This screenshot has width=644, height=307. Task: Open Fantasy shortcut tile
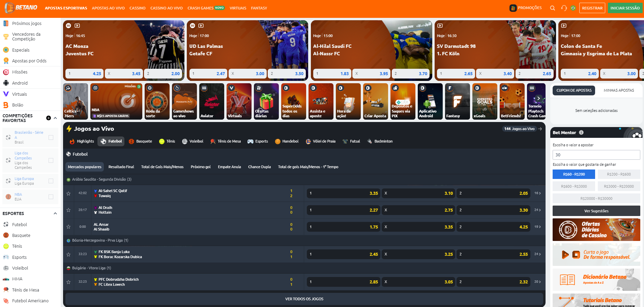pos(457,101)
